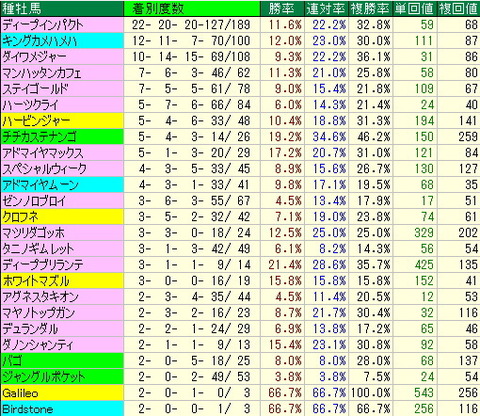Select the ハーツクライ sire name

[31, 105]
